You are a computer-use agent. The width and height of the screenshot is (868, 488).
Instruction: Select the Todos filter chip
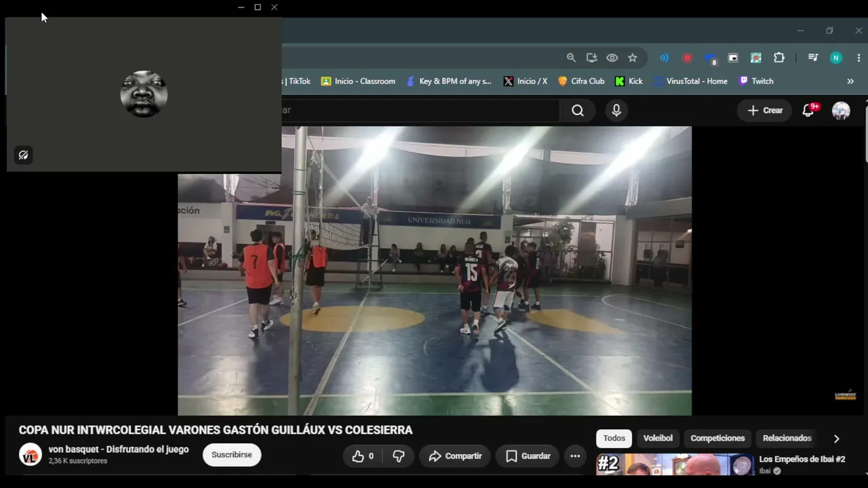[614, 439]
